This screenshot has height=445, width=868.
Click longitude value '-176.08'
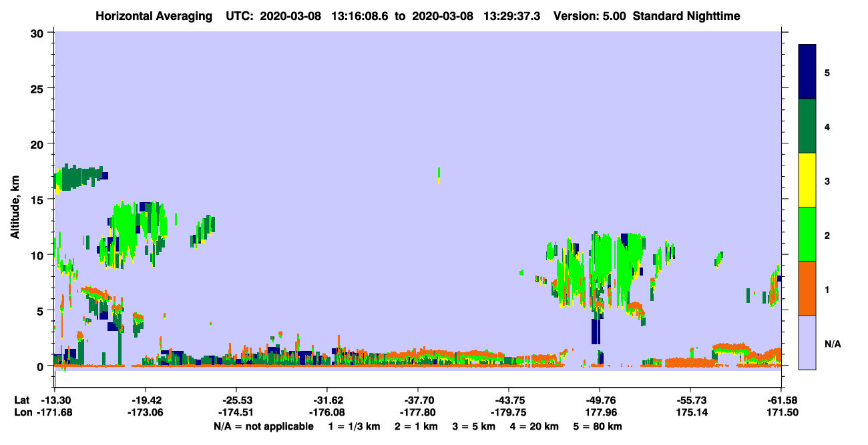[x=327, y=413]
